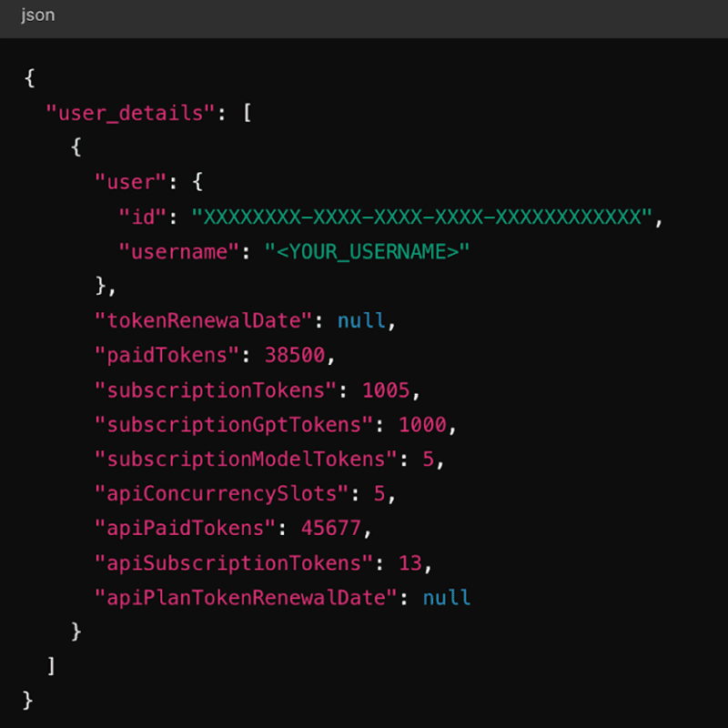Click the "apiSubscriptionTokens" key
Screen dimensions: 728x728
click(x=234, y=562)
